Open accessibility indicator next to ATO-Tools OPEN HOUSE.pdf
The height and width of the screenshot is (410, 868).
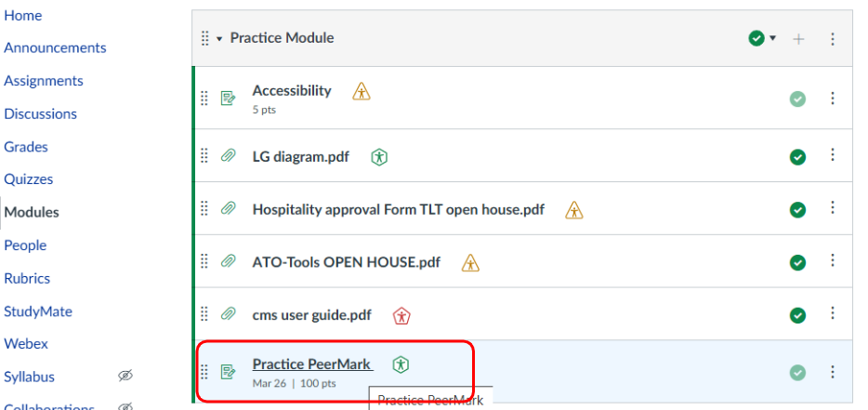[471, 262]
